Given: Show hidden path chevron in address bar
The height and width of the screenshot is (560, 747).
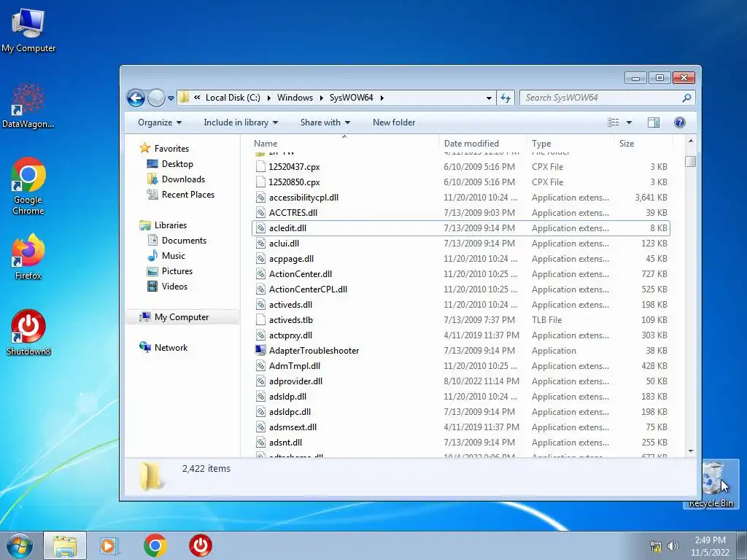Looking at the screenshot, I should click(x=197, y=98).
